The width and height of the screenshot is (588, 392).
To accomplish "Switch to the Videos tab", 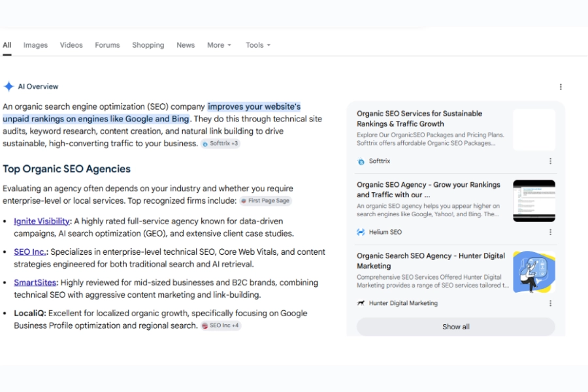I will 71,45.
